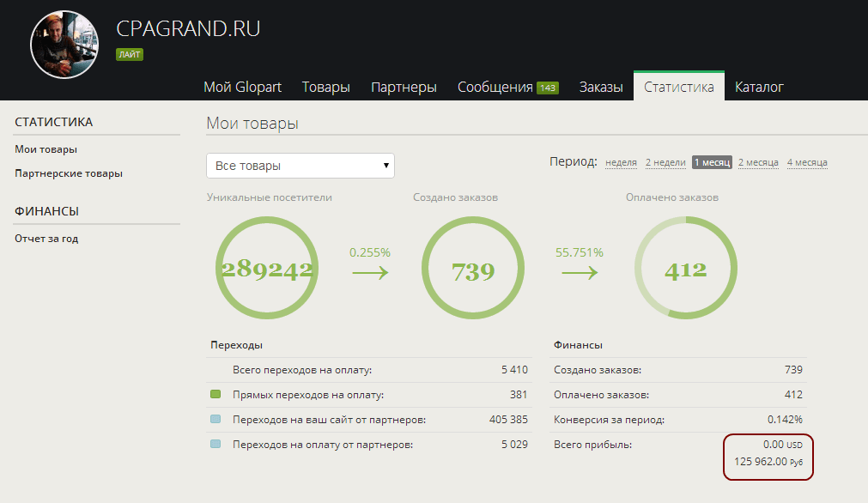The width and height of the screenshot is (868, 503).
Task: Set period to 2 месяца
Action: (758, 162)
